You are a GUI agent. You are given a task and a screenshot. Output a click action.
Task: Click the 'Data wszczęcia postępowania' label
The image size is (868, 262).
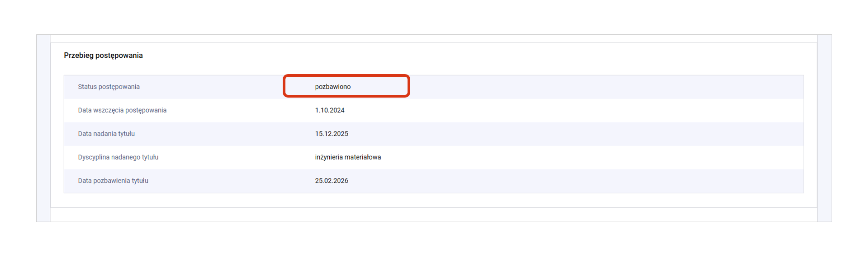tap(122, 110)
